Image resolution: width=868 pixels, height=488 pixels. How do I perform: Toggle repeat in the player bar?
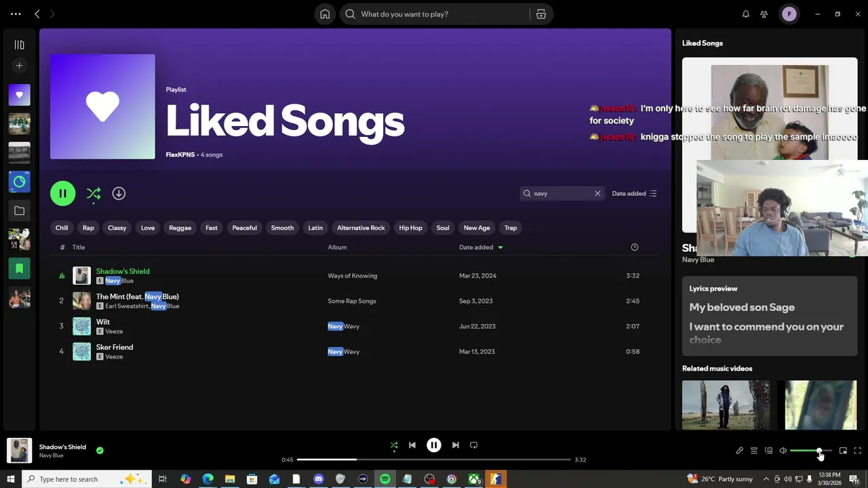tap(474, 445)
